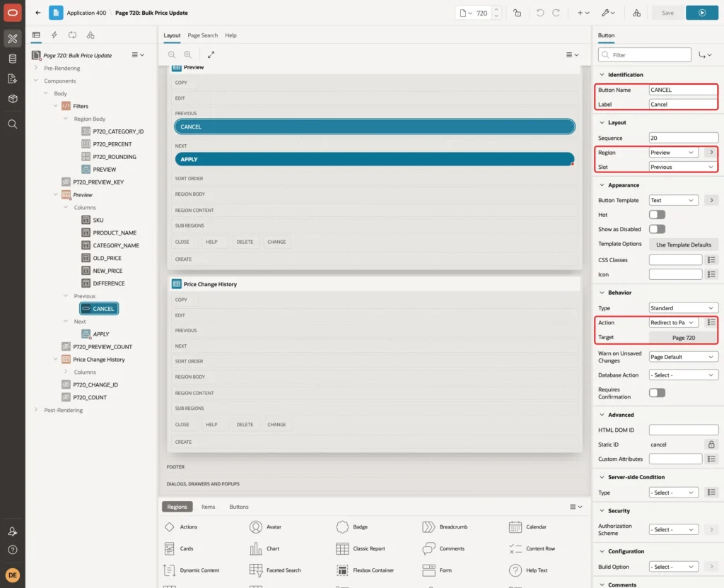Switch to Shared Components tab icon in tree
Screen dimensions: 724x588
[90, 35]
